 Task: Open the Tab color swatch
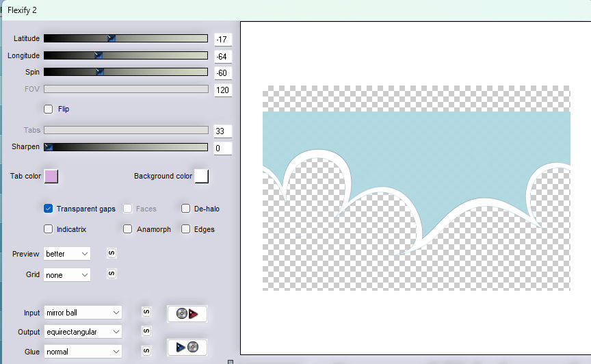pyautogui.click(x=51, y=176)
